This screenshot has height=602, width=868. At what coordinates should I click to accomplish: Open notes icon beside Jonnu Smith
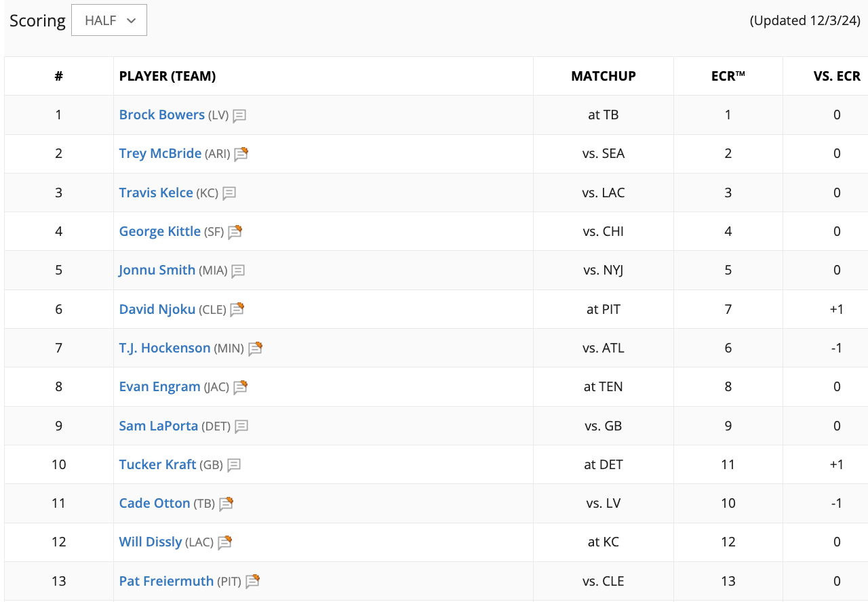coord(238,271)
